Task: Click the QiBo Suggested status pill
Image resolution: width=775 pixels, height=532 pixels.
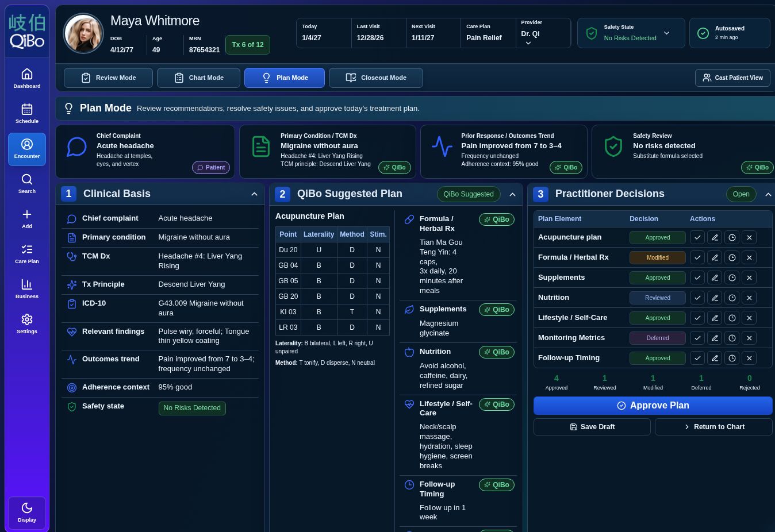Action: (x=469, y=194)
